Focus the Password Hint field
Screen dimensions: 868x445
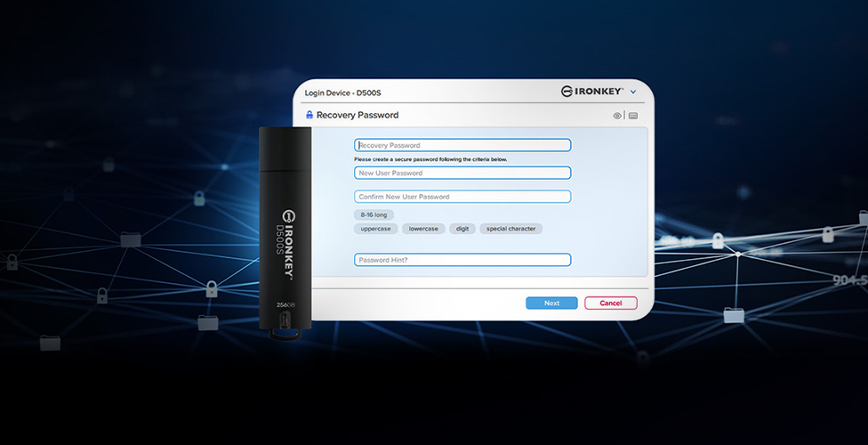pyautogui.click(x=462, y=260)
